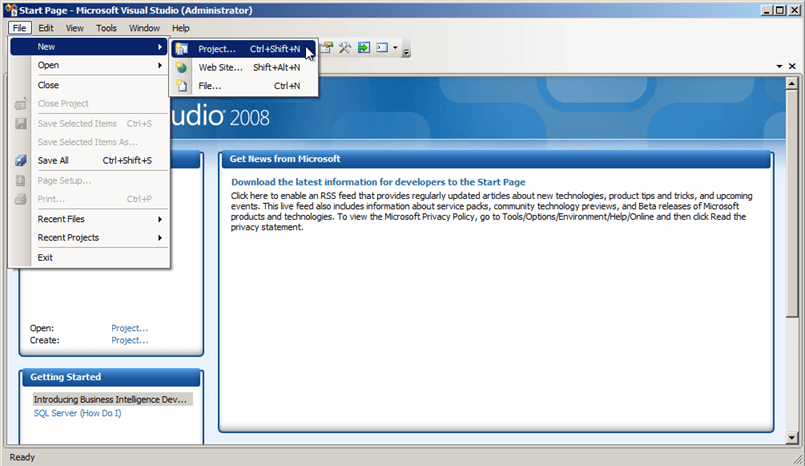Image resolution: width=805 pixels, height=466 pixels.
Task: Click the grayed Close Project icon
Action: coord(21,104)
